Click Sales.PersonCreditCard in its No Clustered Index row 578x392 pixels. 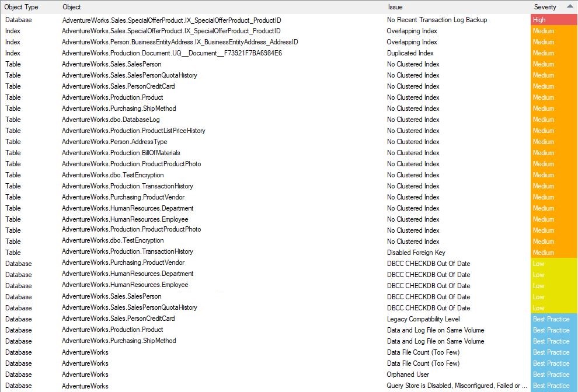119,86
